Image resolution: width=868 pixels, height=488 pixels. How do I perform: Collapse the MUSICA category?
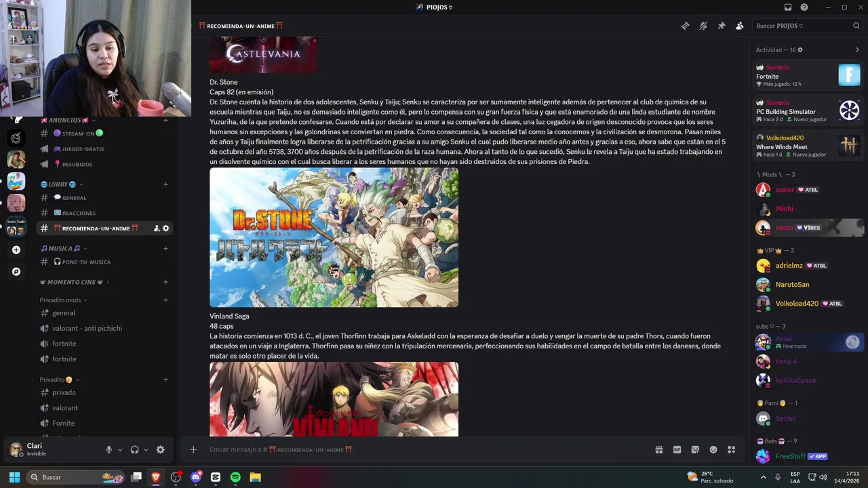tap(64, 249)
